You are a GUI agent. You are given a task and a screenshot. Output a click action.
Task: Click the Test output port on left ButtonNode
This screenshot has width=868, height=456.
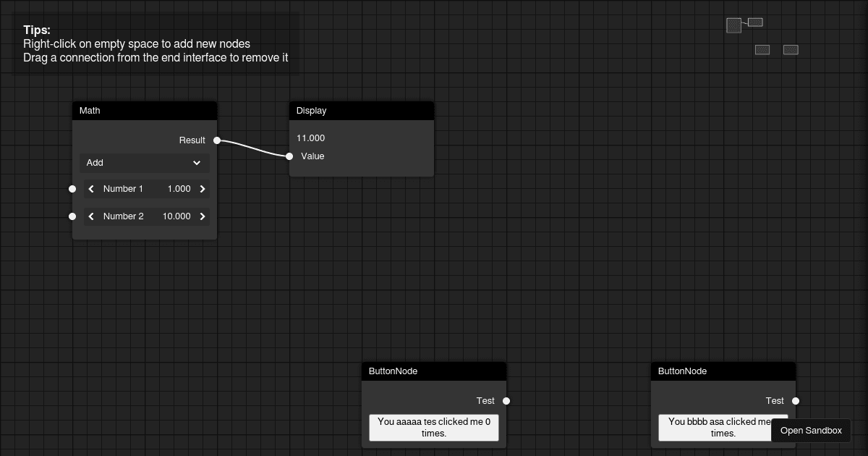506,400
